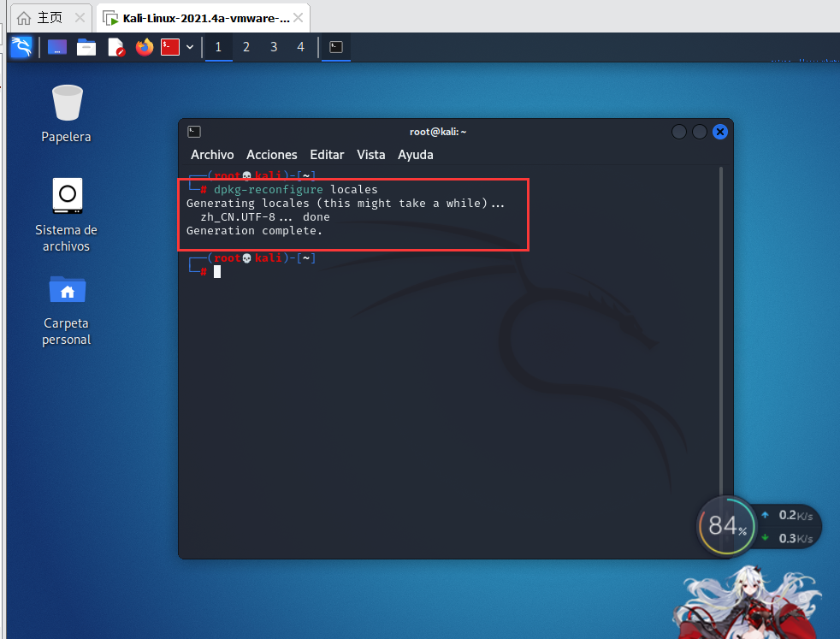Expand the terminal launcher dropdown arrow
Image resolution: width=840 pixels, height=639 pixels.
[190, 47]
